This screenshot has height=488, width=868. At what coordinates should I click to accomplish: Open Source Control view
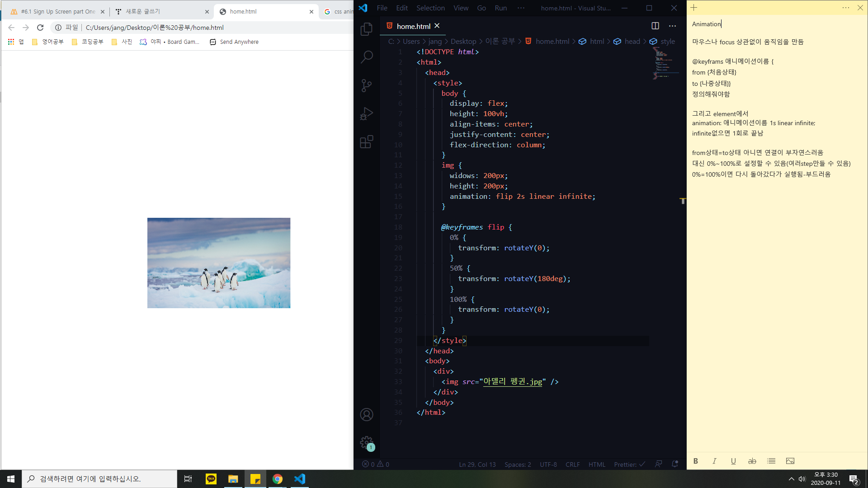[367, 85]
